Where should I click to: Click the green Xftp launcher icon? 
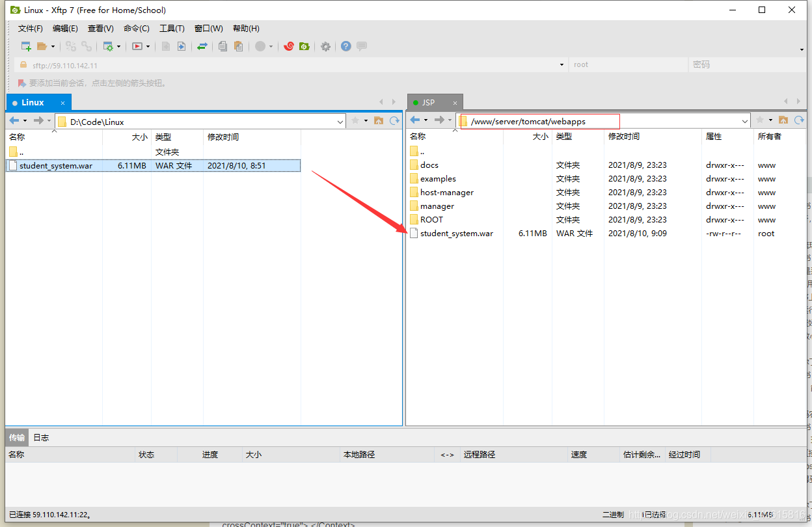tap(304, 46)
